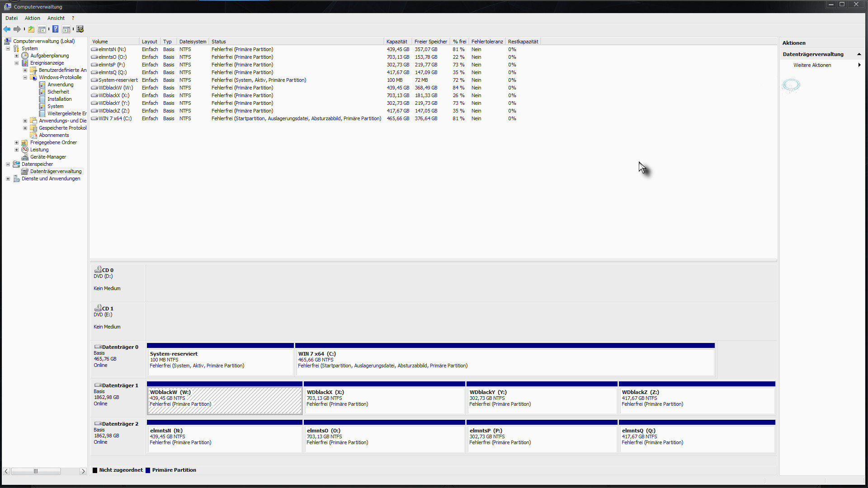This screenshot has height=488, width=868.
Task: Open the Aktion menu
Action: click(x=32, y=18)
